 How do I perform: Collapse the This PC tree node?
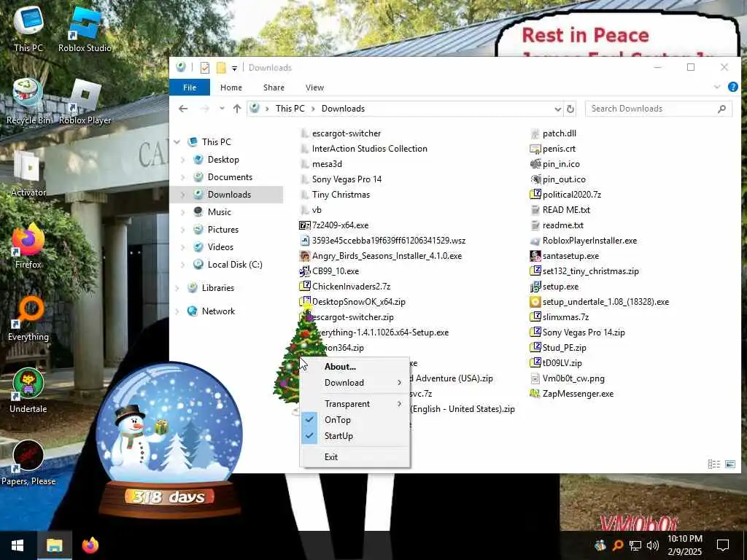(177, 142)
